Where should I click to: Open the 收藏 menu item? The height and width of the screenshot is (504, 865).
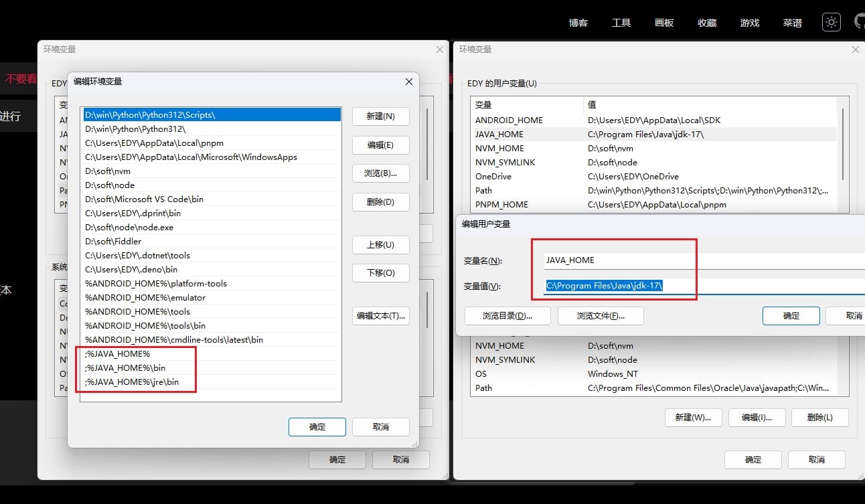[707, 23]
